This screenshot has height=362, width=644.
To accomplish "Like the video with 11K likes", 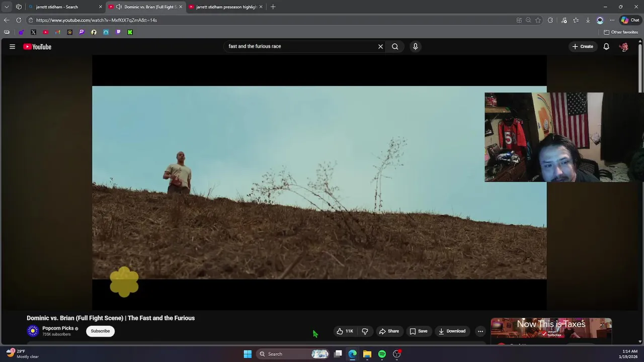I will point(345,331).
